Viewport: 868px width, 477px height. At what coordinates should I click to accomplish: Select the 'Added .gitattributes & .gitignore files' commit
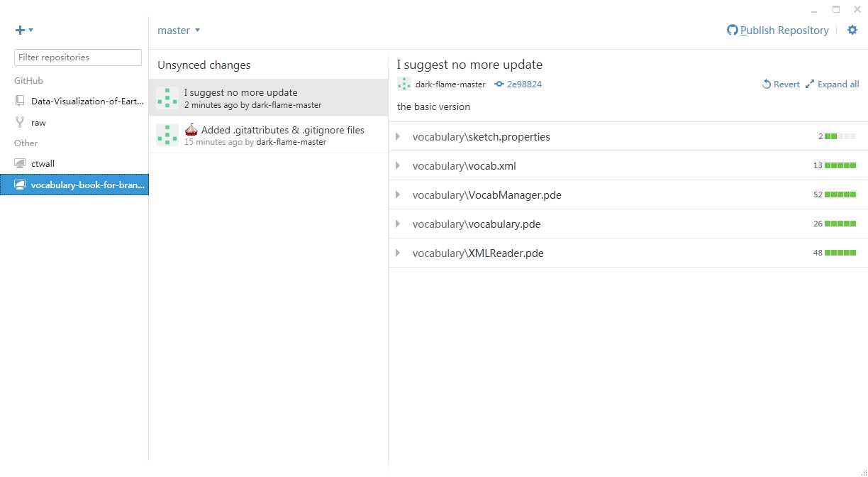(268, 135)
